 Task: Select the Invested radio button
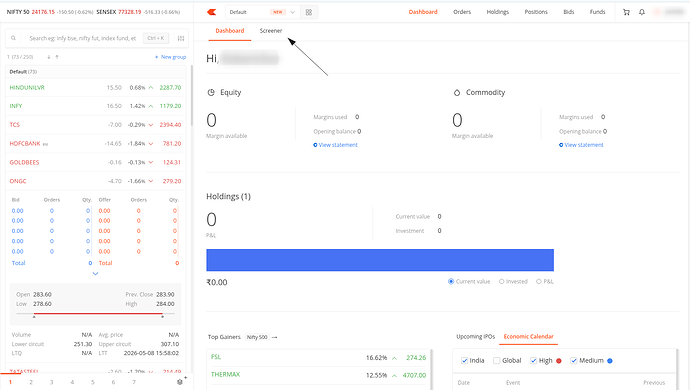pyautogui.click(x=502, y=281)
